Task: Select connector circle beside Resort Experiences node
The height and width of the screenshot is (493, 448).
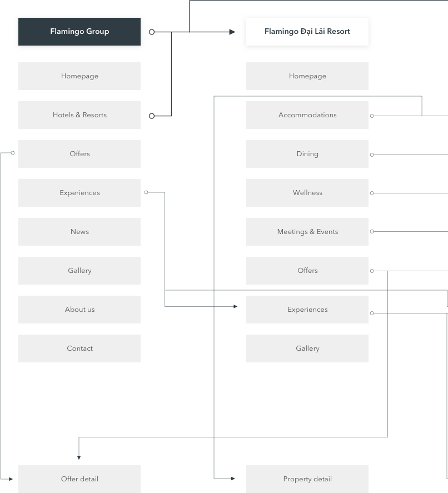Action: (372, 313)
